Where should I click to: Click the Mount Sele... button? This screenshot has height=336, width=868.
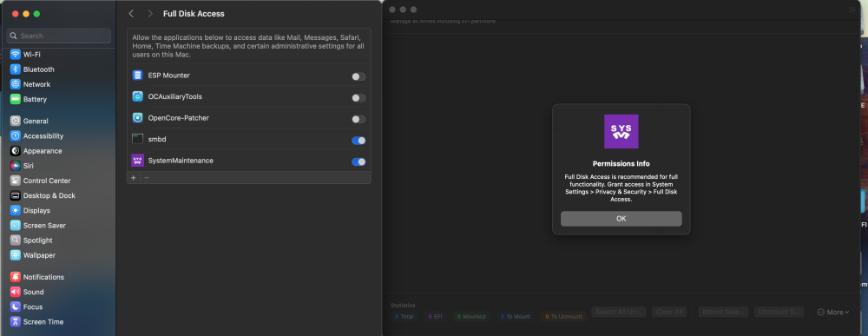[x=724, y=312]
